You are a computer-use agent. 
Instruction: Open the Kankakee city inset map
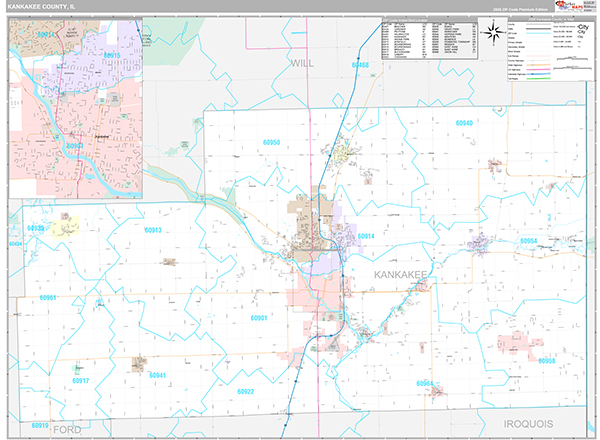[x=76, y=108]
